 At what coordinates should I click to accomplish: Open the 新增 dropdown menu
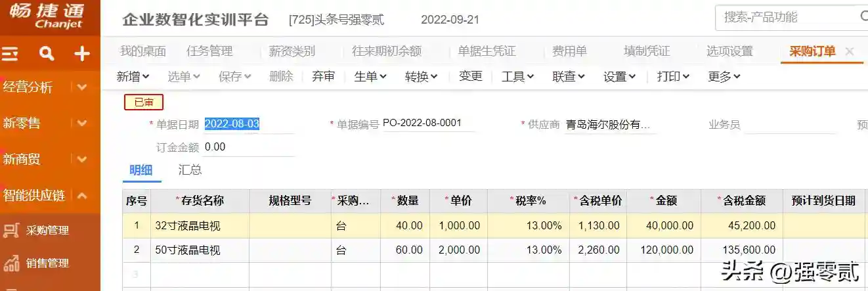(133, 77)
